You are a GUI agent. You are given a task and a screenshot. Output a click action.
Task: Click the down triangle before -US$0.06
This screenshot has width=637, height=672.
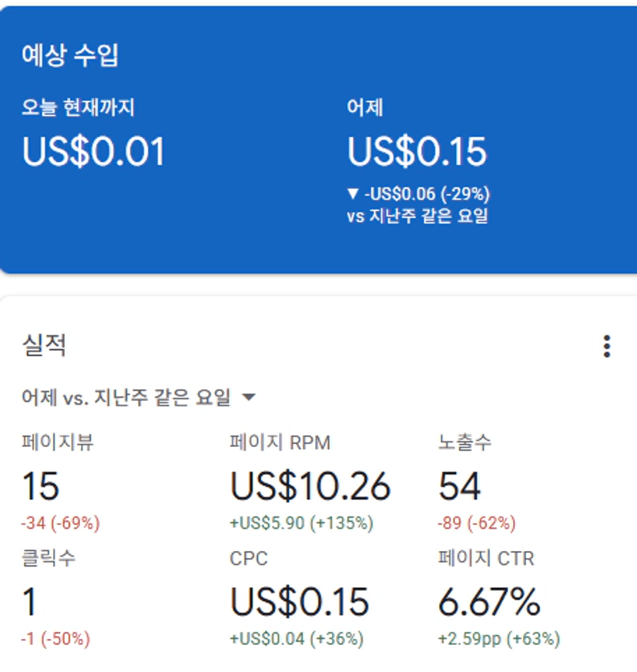click(354, 193)
